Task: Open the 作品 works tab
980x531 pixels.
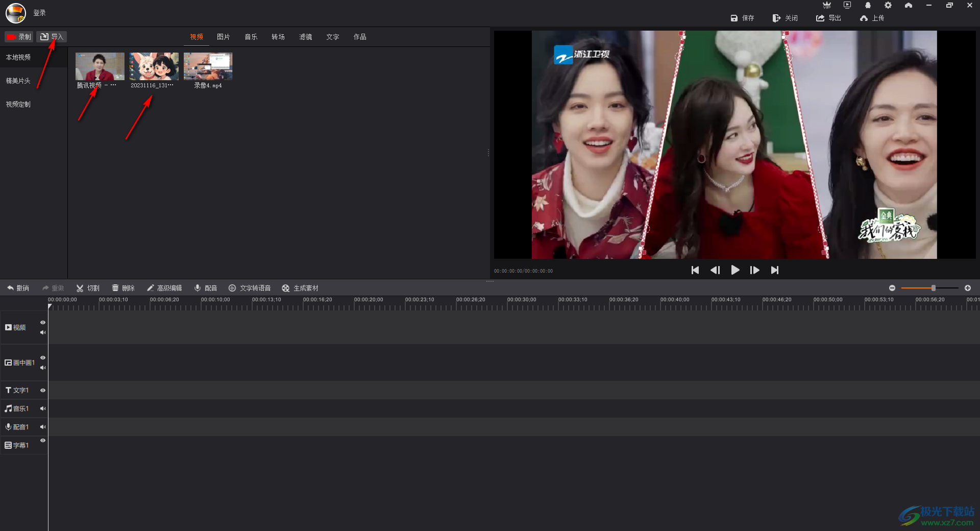Action: tap(360, 37)
